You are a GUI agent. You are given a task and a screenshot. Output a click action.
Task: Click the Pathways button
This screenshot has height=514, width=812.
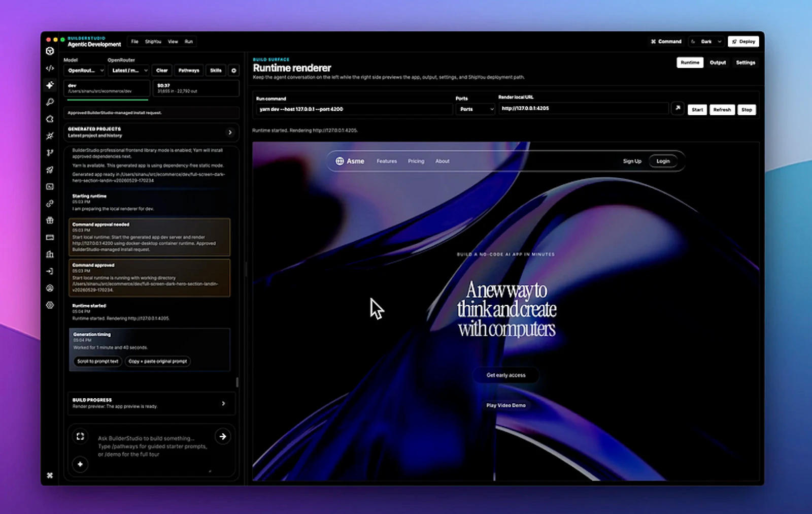[x=189, y=71]
